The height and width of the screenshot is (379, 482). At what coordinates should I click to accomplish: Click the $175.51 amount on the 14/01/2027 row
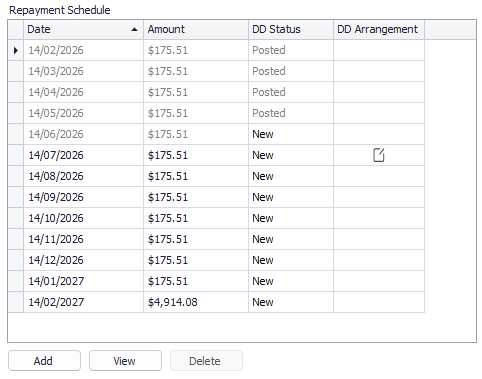pyautogui.click(x=196, y=281)
